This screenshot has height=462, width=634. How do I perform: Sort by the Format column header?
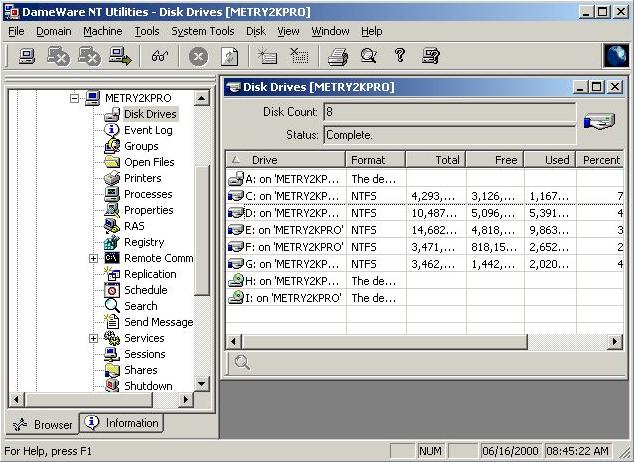[x=376, y=160]
